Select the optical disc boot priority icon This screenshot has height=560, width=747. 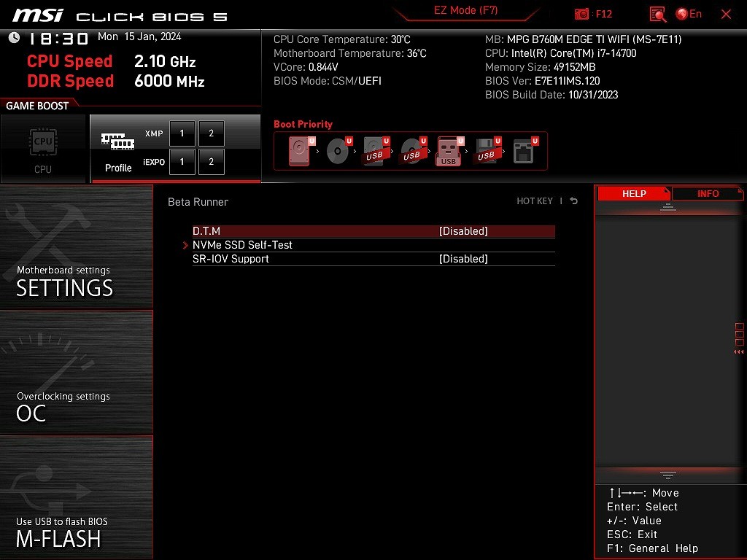tap(338, 151)
